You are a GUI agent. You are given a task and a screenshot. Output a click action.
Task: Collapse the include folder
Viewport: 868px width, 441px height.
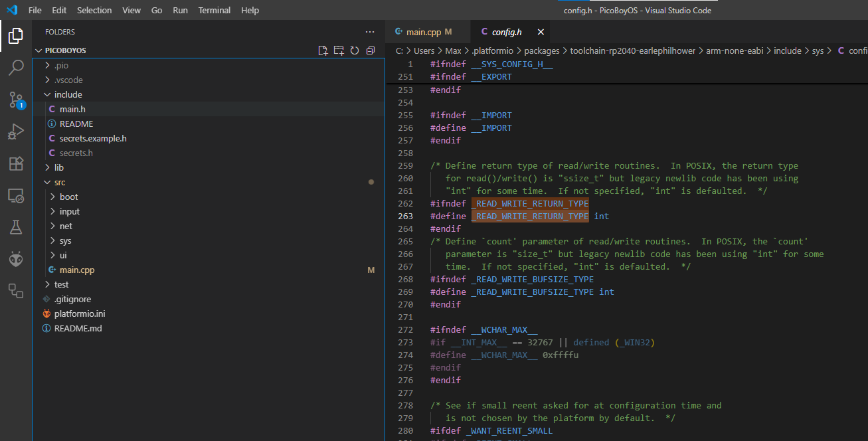[x=68, y=94]
